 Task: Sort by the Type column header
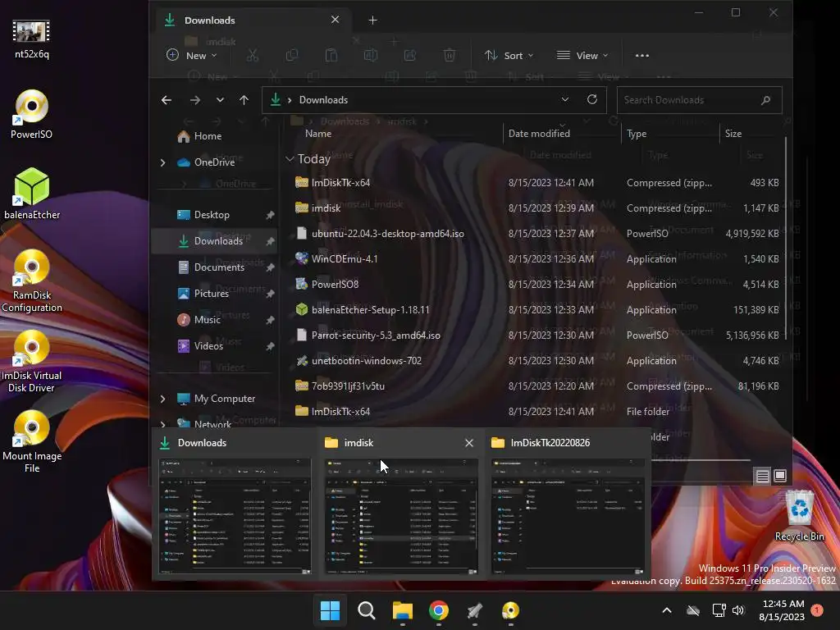point(637,134)
